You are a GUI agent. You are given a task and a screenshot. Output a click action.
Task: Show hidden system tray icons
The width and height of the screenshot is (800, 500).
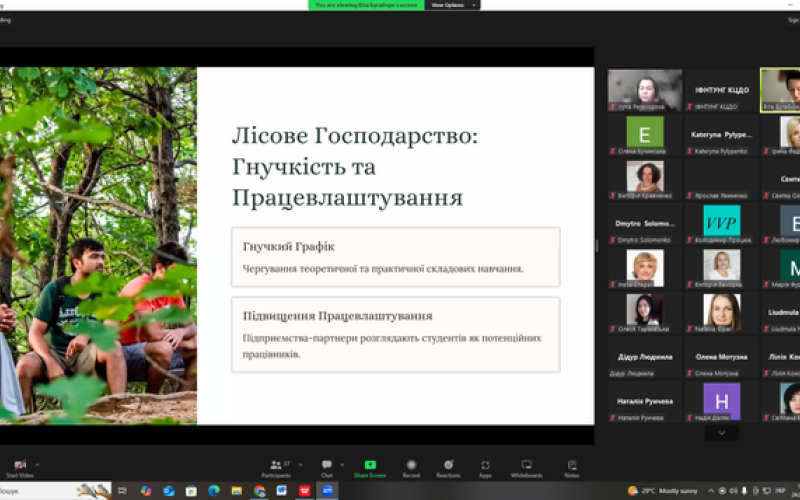point(711,491)
